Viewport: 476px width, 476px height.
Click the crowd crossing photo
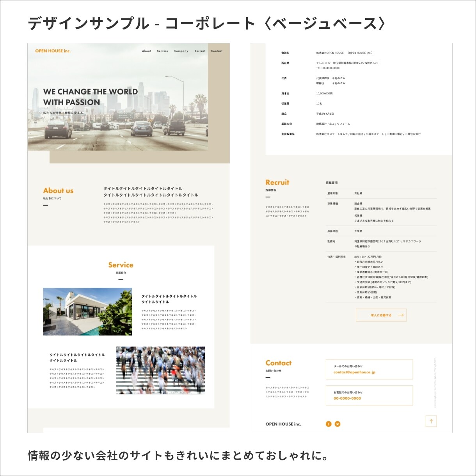tap(160, 370)
